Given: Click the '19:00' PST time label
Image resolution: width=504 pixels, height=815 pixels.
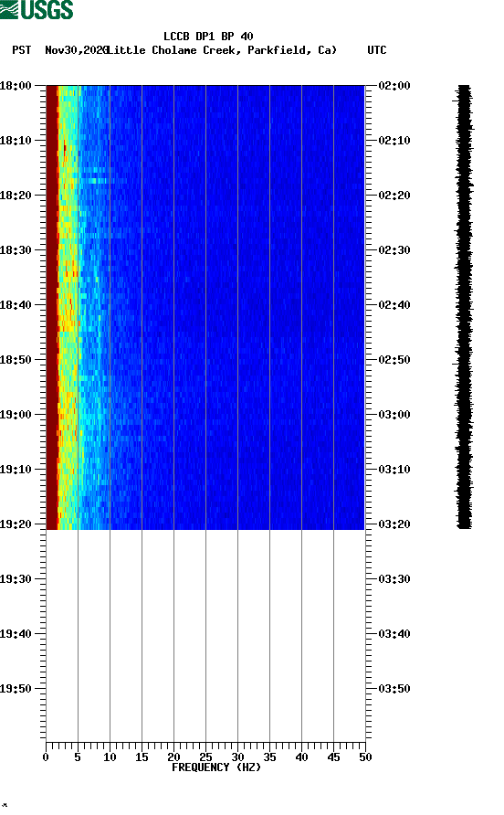Looking at the screenshot, I should (x=16, y=415).
